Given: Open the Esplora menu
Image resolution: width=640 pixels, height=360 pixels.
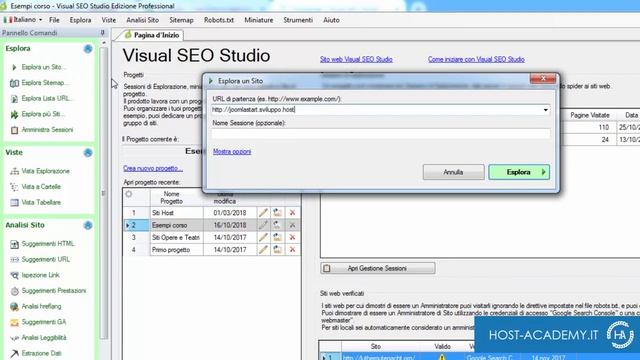Looking at the screenshot, I should (x=80, y=20).
